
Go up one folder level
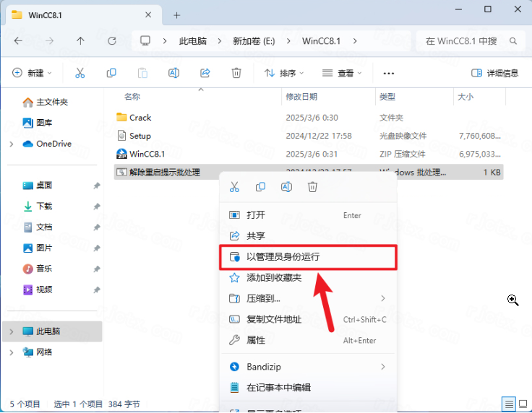80,41
